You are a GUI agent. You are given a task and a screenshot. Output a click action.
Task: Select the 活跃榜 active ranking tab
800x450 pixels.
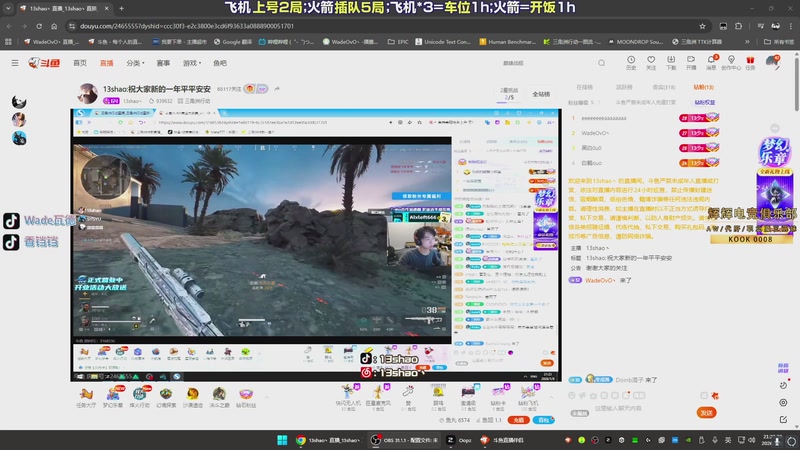[x=624, y=87]
